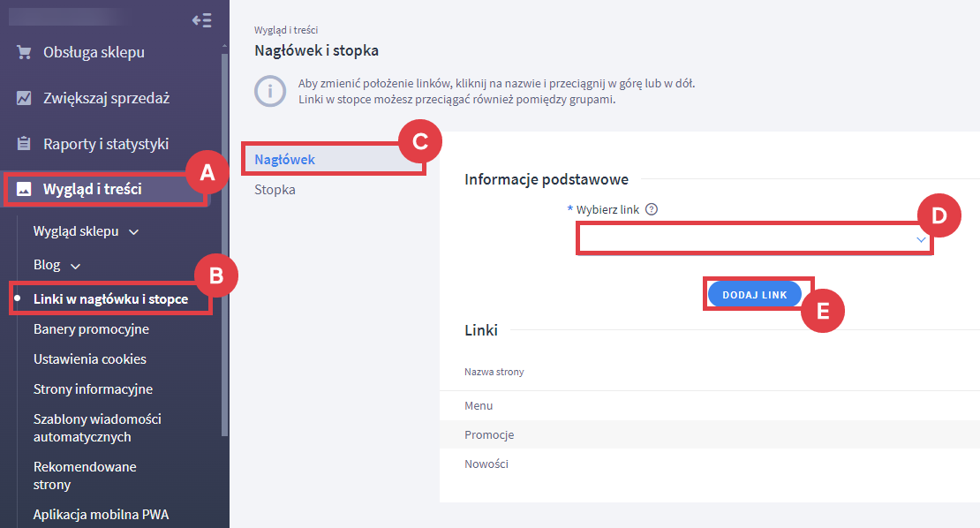Open Strony informacyjne page
Image resolution: width=980 pixels, height=528 pixels.
(93, 389)
